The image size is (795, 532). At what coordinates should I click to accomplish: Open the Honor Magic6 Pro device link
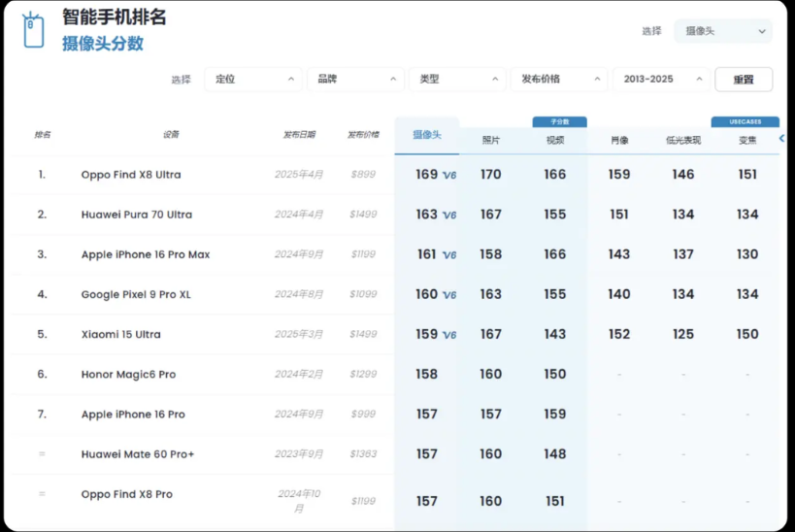(128, 375)
